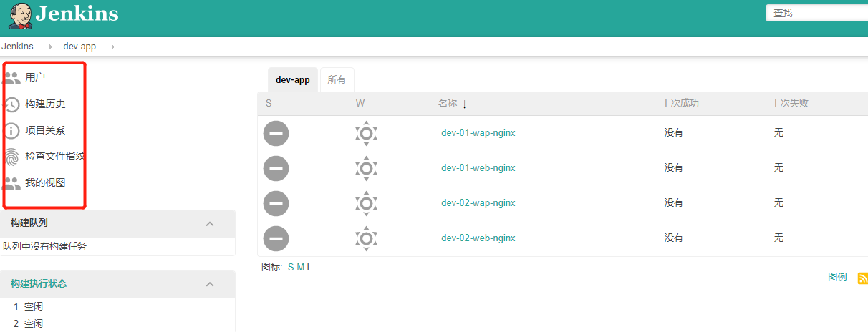The width and height of the screenshot is (868, 332).
Task: Sort by the S column header
Action: click(x=269, y=104)
